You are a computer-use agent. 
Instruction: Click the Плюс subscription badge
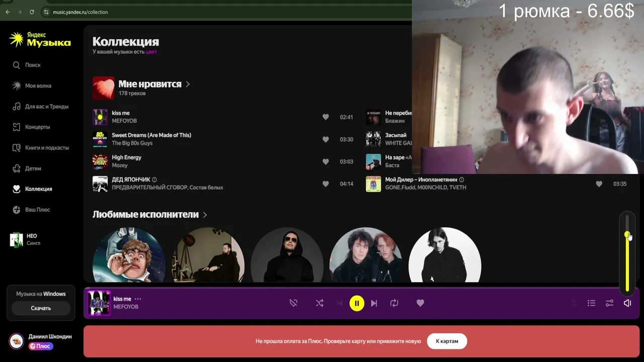click(41, 346)
